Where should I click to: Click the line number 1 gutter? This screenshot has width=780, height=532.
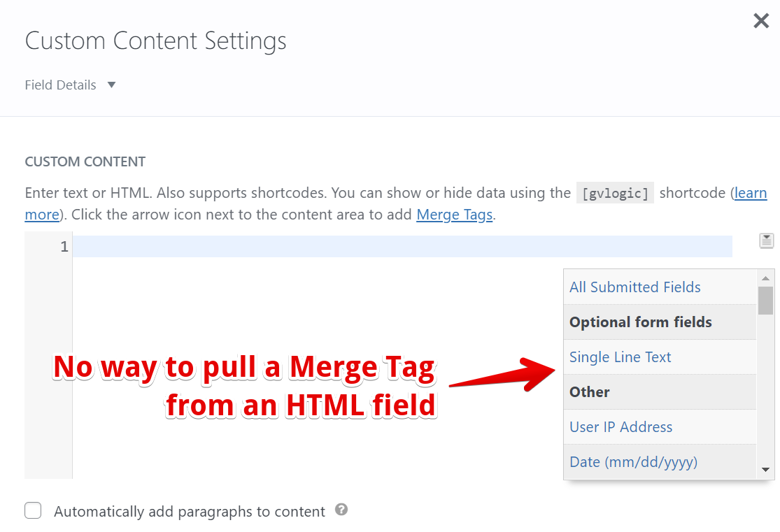tap(64, 246)
